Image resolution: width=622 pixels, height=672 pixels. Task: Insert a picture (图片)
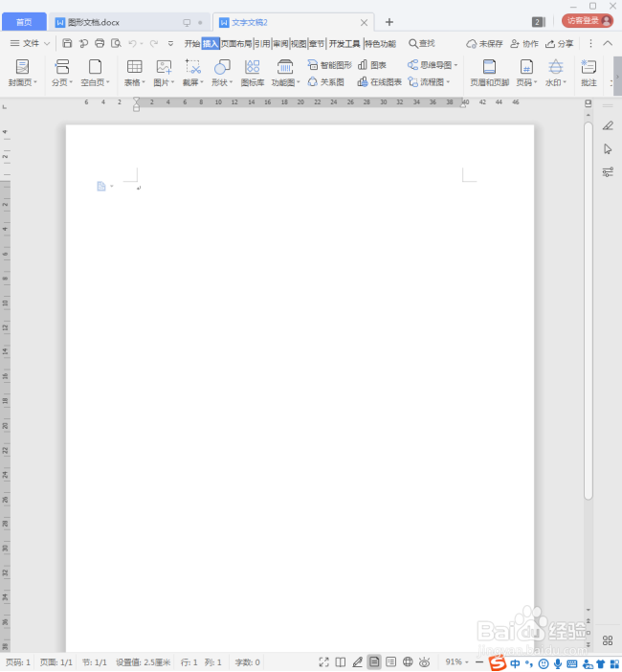click(x=164, y=73)
